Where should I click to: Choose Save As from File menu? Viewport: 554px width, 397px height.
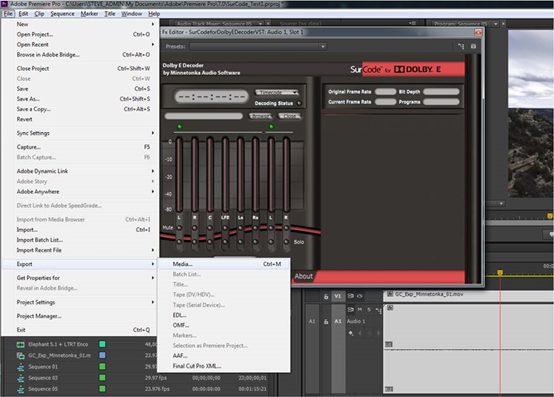(80, 99)
